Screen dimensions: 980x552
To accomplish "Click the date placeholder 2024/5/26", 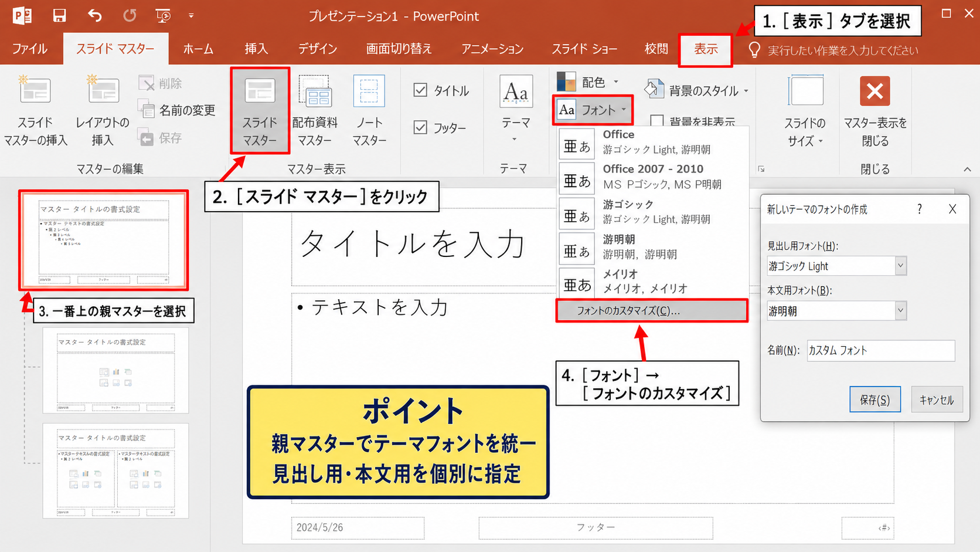I will coord(358,528).
